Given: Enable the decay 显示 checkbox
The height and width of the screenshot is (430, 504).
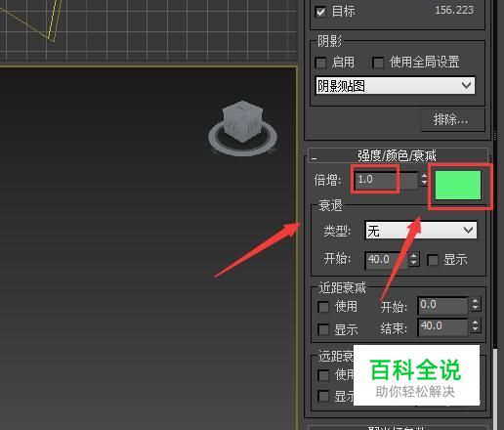Looking at the screenshot, I should [x=433, y=260].
